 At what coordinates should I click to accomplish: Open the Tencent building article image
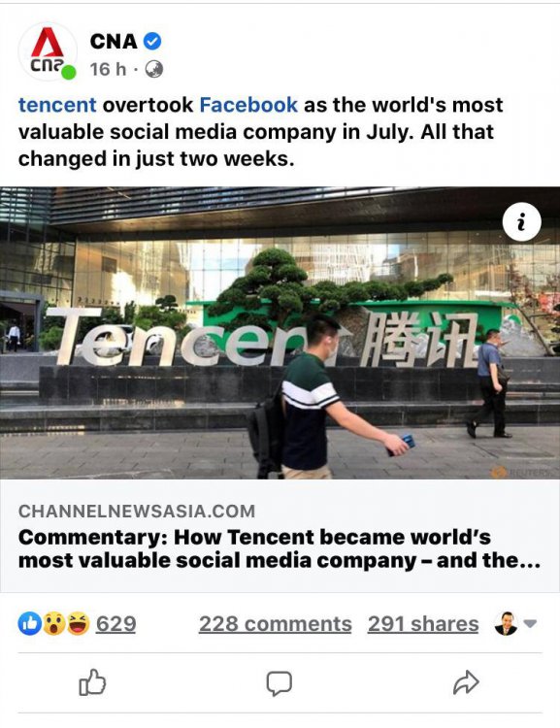(280, 332)
